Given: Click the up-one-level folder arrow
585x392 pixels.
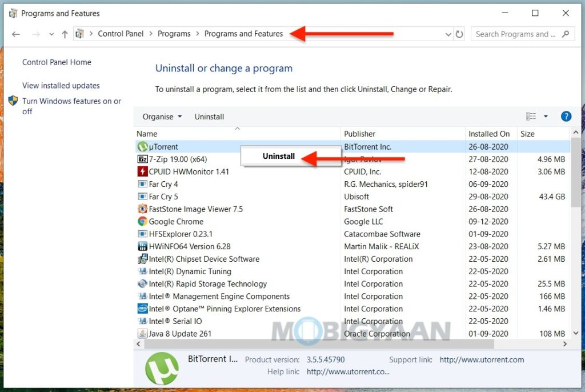Looking at the screenshot, I should tap(65, 34).
